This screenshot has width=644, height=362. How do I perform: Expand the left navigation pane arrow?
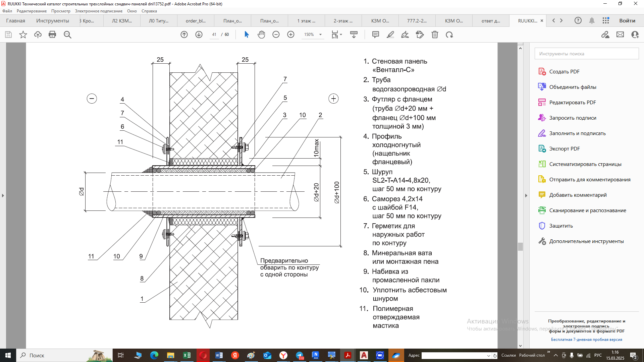pyautogui.click(x=3, y=195)
